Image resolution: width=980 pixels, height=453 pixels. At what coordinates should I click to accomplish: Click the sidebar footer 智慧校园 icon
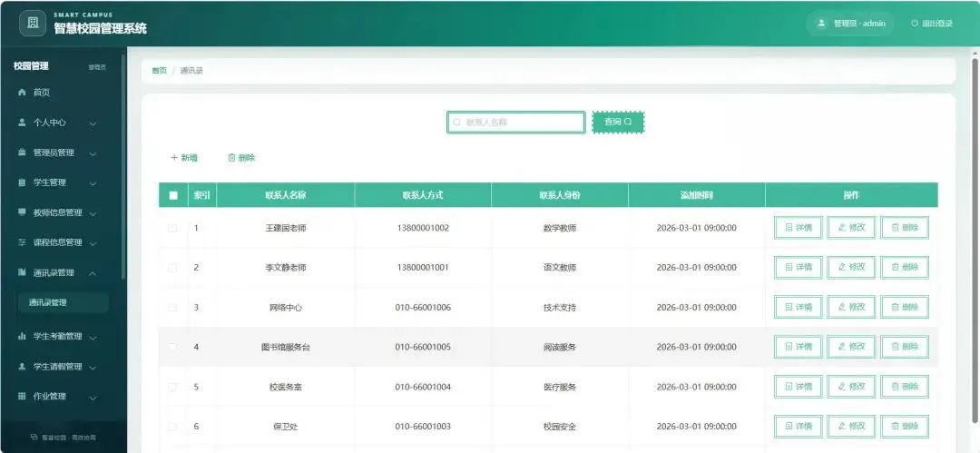(x=34, y=438)
